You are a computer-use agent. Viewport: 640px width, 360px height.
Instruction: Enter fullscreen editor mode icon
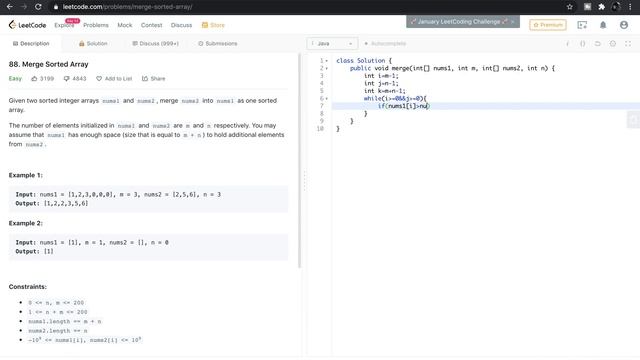[628, 44]
